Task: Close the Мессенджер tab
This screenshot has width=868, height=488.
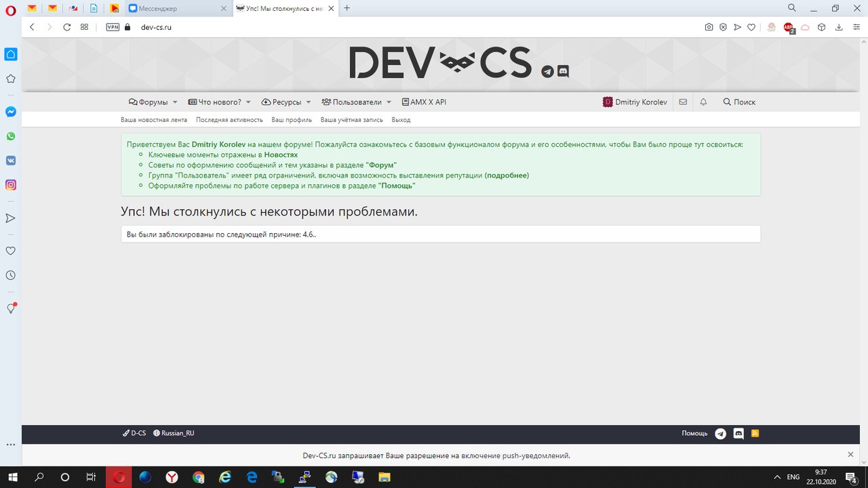Action: pyautogui.click(x=222, y=9)
